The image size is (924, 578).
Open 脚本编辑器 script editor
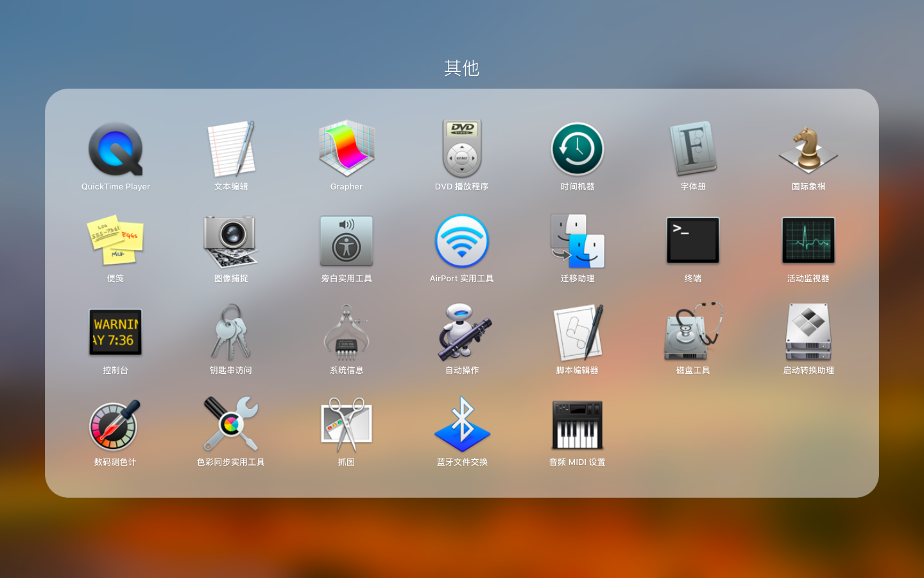coord(577,333)
